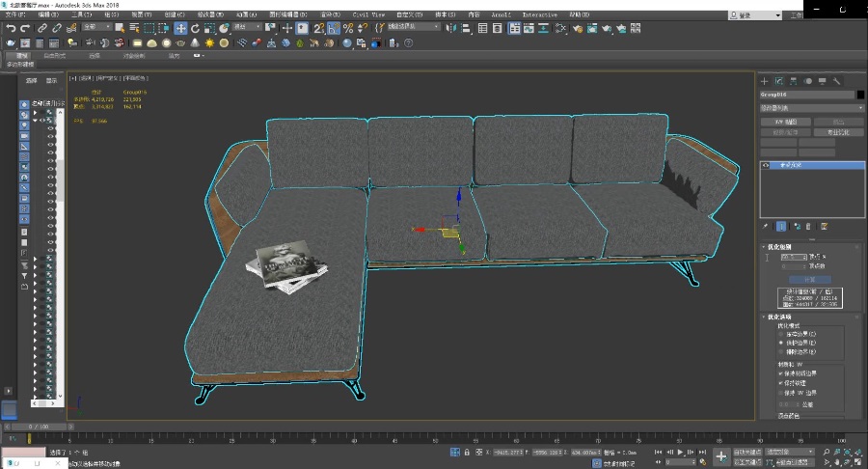Image resolution: width=868 pixels, height=469 pixels.
Task: Click the Align tool icon
Action: tap(466, 28)
